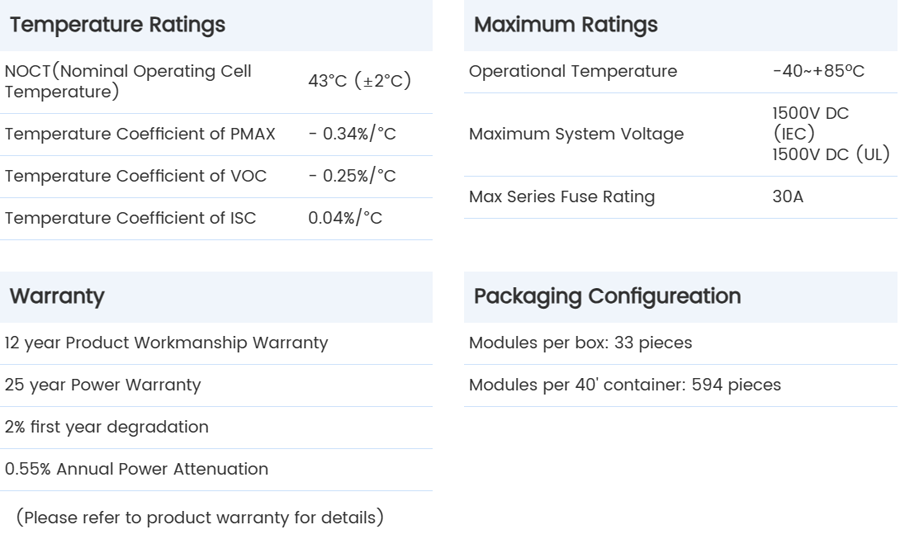This screenshot has width=900, height=558.
Task: Click the 0.55% Annual Power Attenuation row
Action: [137, 468]
